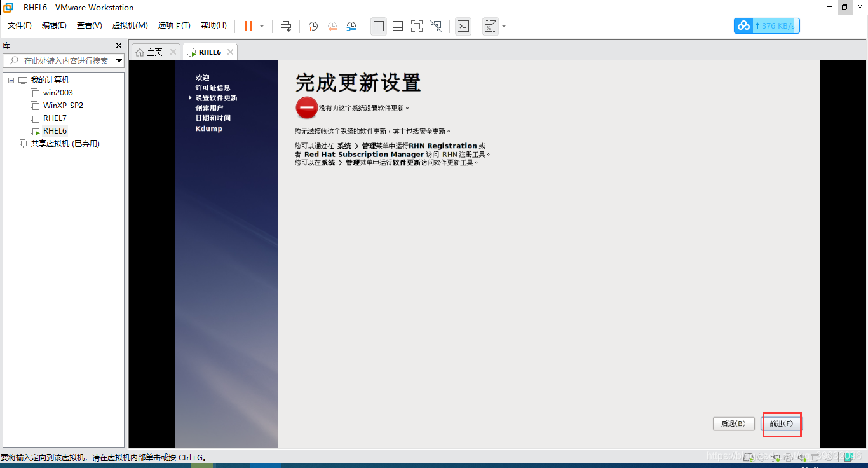Click the Kdump step in setup sidebar
This screenshot has width=868, height=468.
(x=208, y=128)
